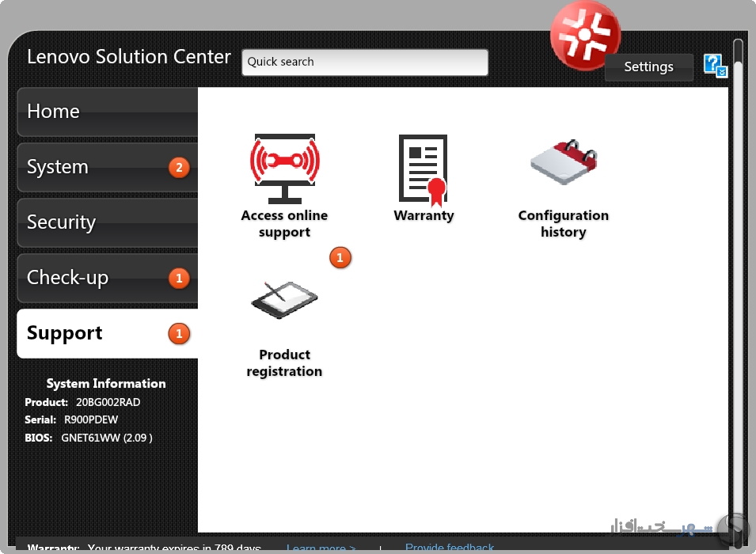Go to the Home tab
Image resolution: width=756 pixels, height=554 pixels.
[x=108, y=112]
